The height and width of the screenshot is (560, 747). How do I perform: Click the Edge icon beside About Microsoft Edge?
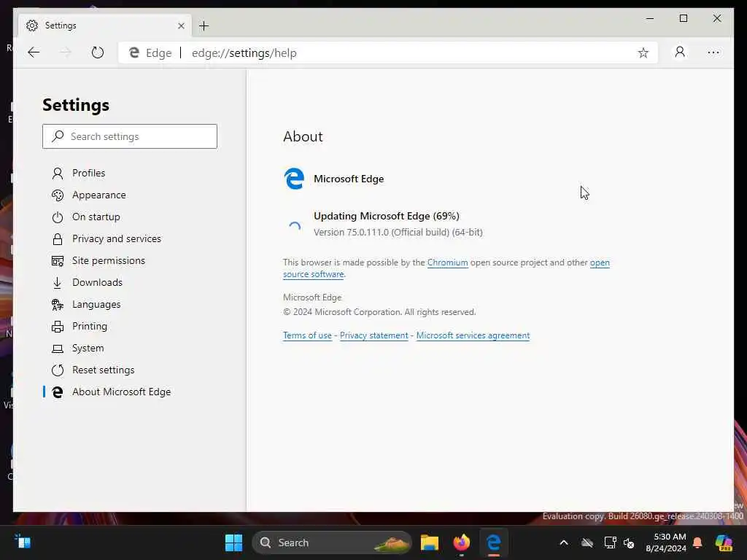pyautogui.click(x=57, y=392)
